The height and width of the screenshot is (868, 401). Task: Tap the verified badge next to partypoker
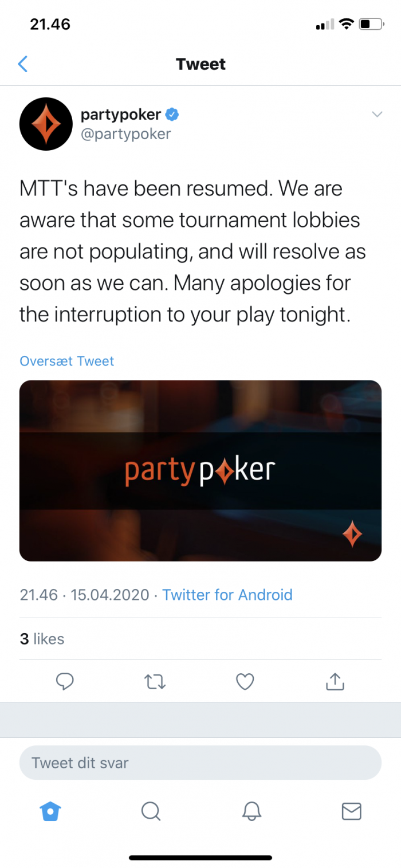172,115
